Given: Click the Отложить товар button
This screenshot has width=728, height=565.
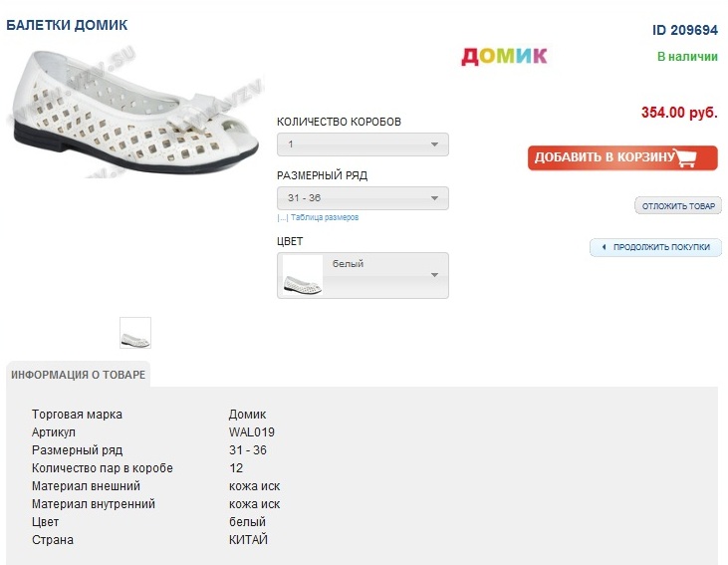Looking at the screenshot, I should click(678, 206).
